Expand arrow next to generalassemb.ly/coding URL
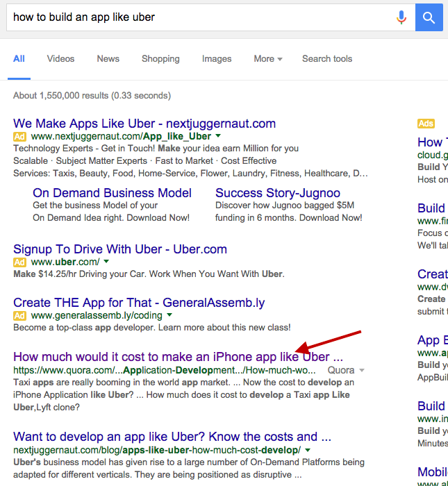 [169, 315]
